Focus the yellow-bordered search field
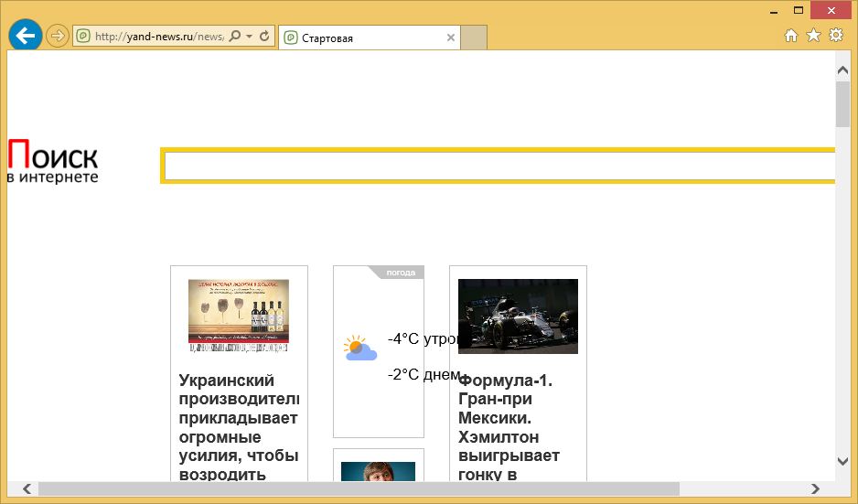Screen dimensions: 858x504 pyautogui.click(x=499, y=166)
